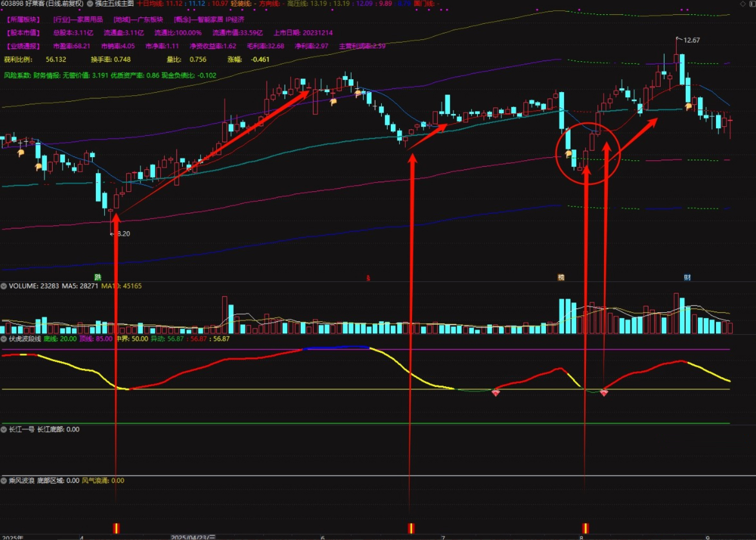Collapse the 长江一号 indicator panel arrow
Viewport: 756px width, 540px height.
(x=5, y=429)
